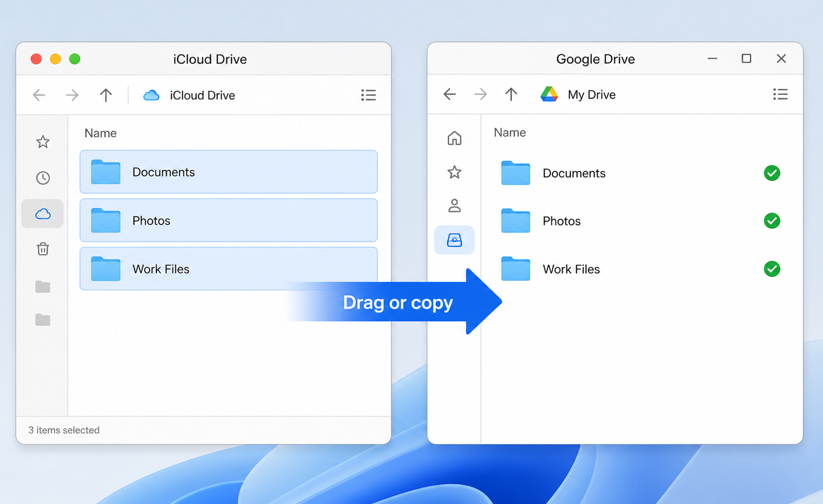Select the upper gray folder in iCloud sidebar
Image resolution: width=823 pixels, height=504 pixels.
[x=43, y=286]
